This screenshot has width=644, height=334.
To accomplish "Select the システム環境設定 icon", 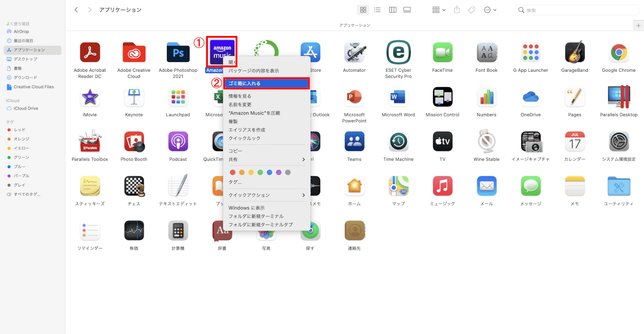I will (619, 141).
